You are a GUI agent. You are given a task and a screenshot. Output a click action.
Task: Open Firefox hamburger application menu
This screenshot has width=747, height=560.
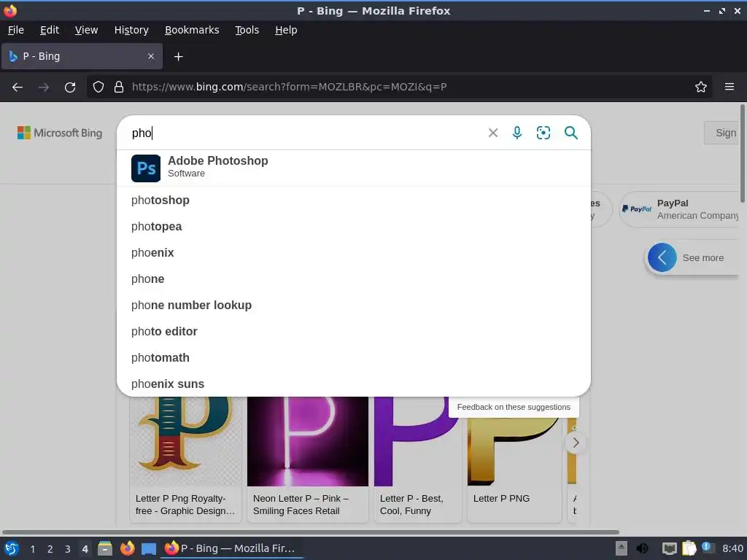pos(729,87)
